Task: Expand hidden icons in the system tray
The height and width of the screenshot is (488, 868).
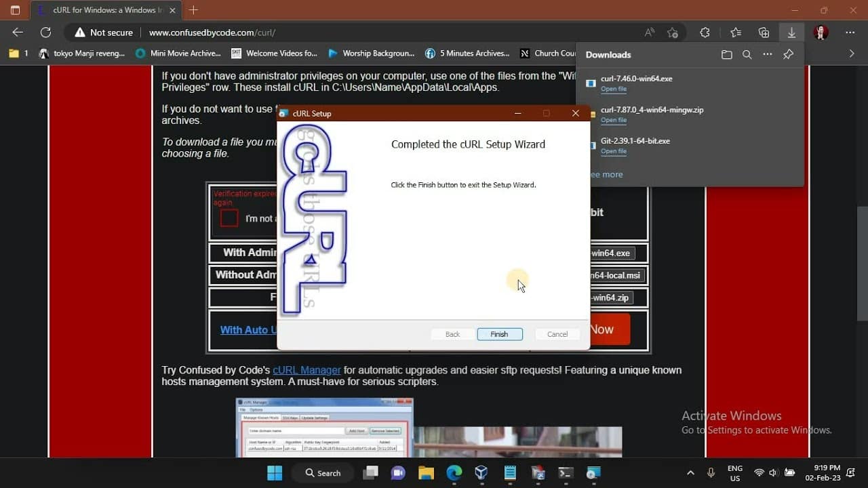Action: 690,472
